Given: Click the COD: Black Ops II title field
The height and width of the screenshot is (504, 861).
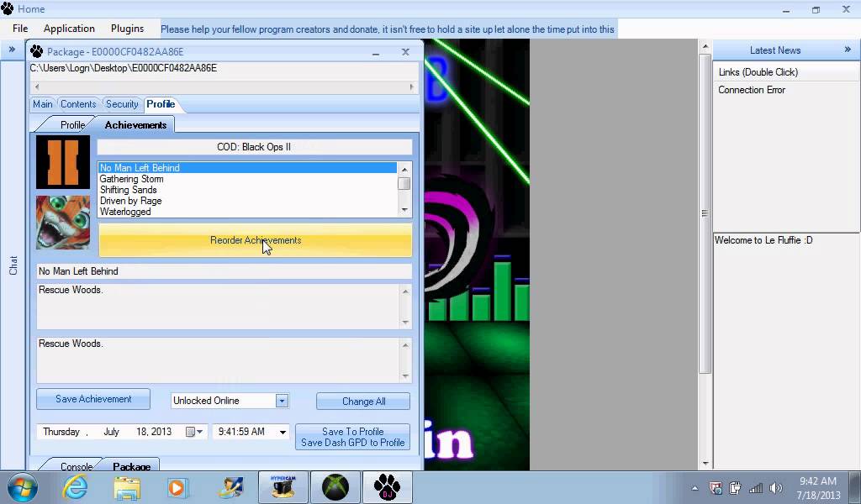Looking at the screenshot, I should 254,147.
